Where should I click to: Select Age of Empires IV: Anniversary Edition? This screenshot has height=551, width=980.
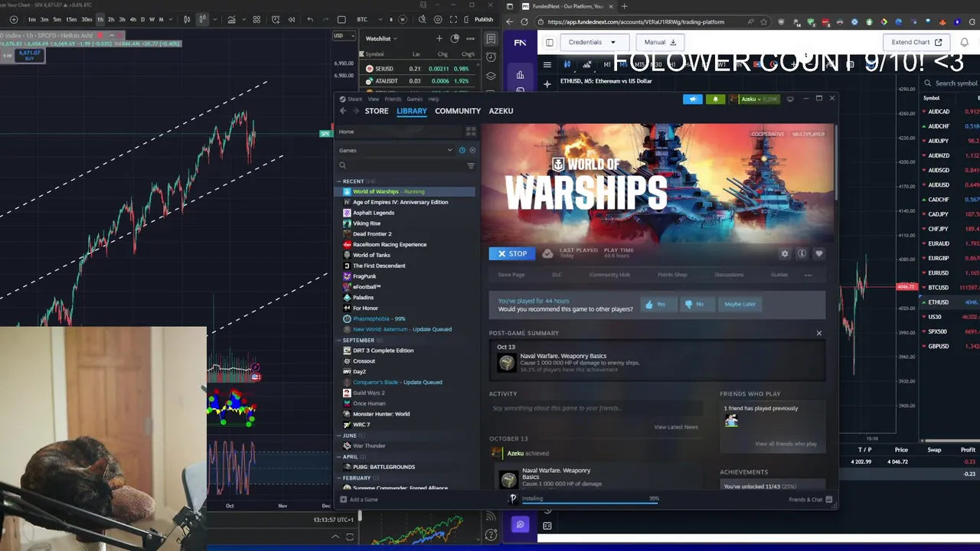tap(400, 202)
